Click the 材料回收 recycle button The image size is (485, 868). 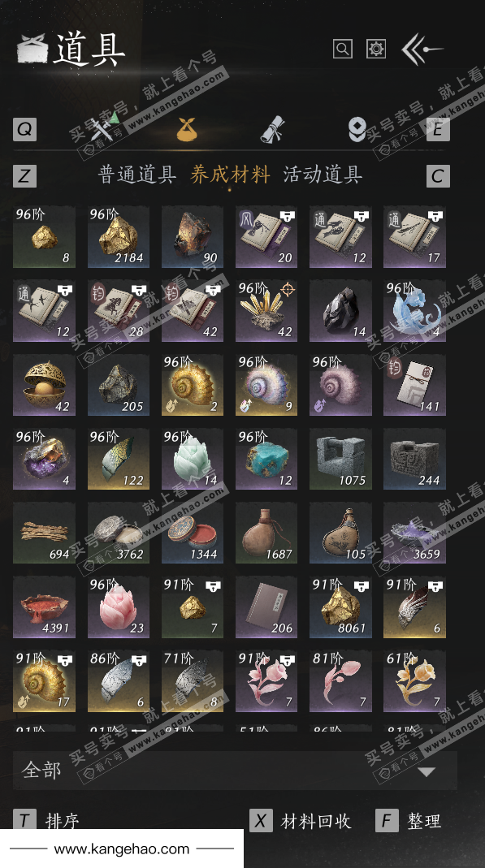point(300,821)
